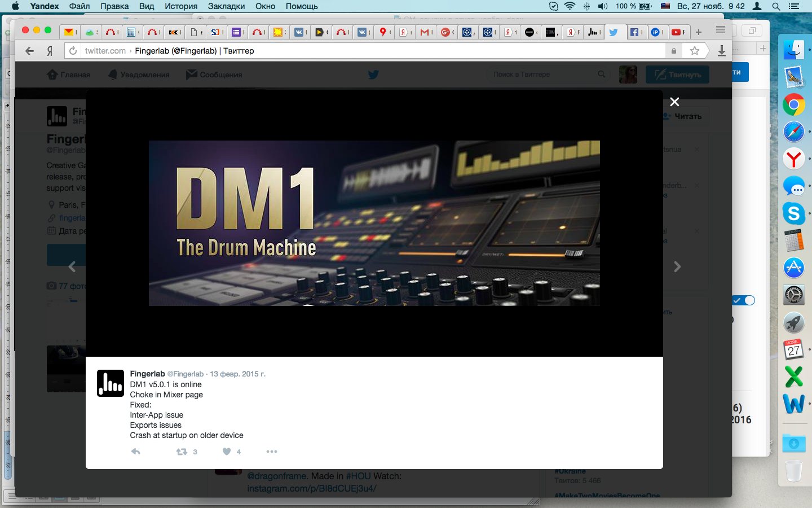The height and width of the screenshot is (508, 812).
Task: Launch Skype from the Dock
Action: [794, 213]
